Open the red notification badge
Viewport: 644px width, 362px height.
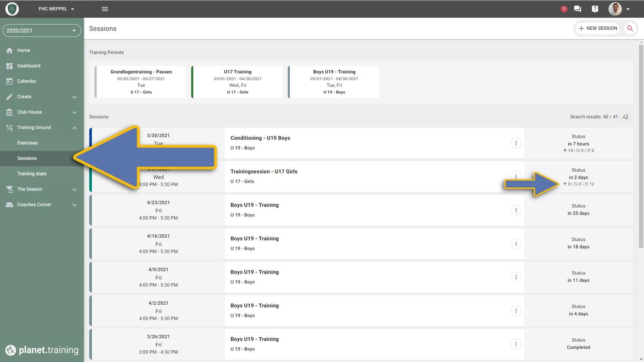click(564, 9)
